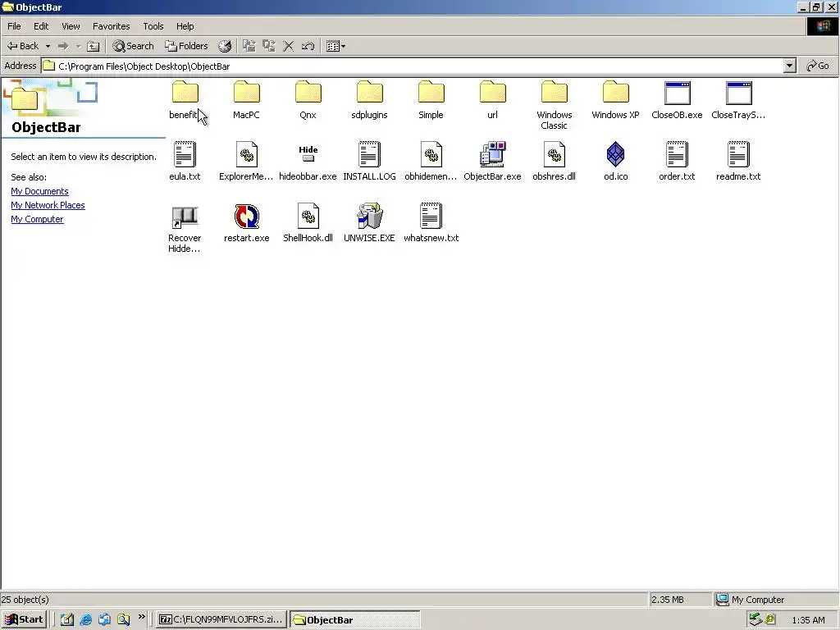Click the Copy To toolbar button
840x630 pixels.
tap(269, 46)
